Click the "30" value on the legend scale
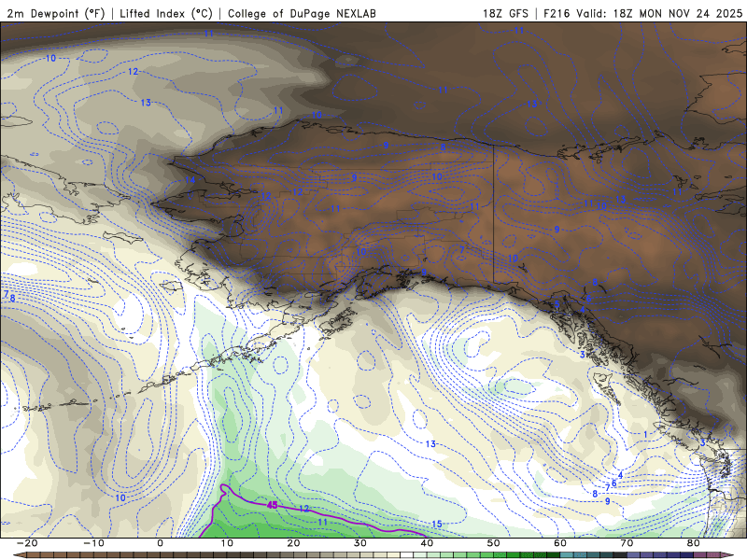 point(360,543)
